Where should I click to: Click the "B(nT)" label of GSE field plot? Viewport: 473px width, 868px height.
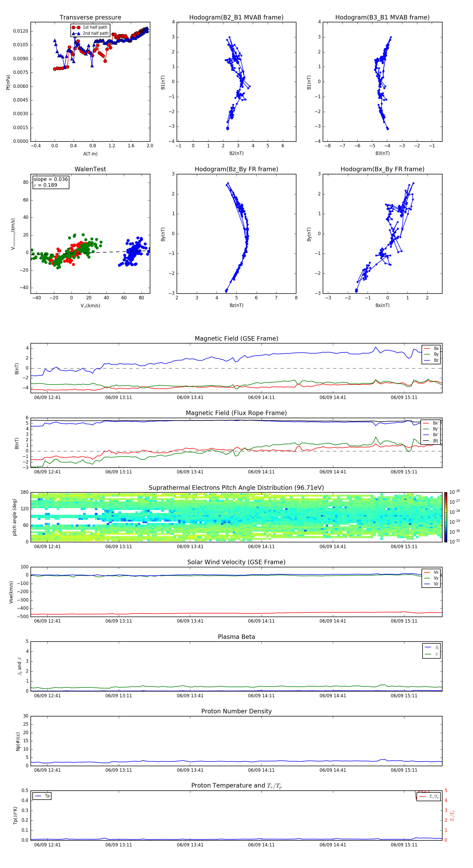[17, 369]
